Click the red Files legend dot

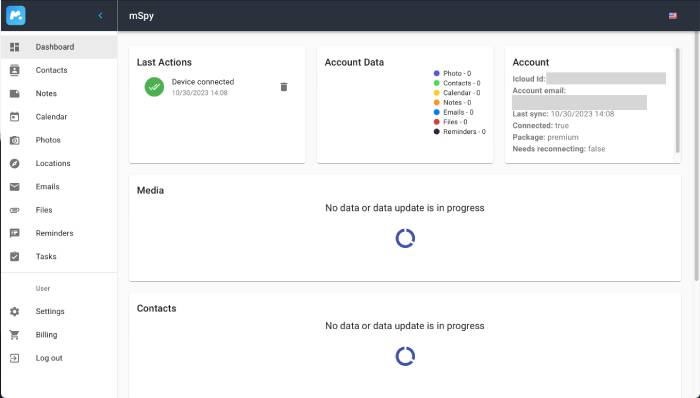tap(437, 122)
